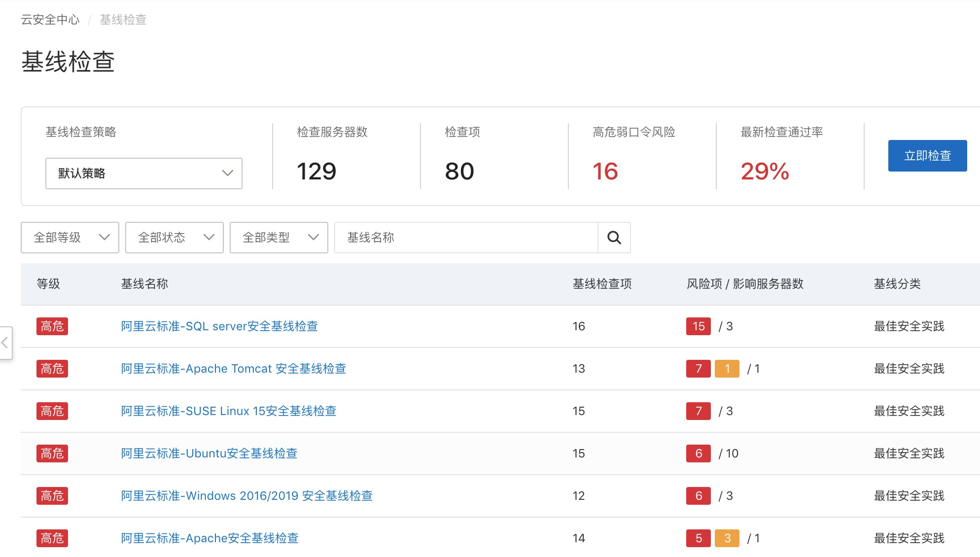The image size is (980, 557).
Task: Open 阿里云标准-SUSE Linux 15安全基线检查
Action: tap(229, 411)
